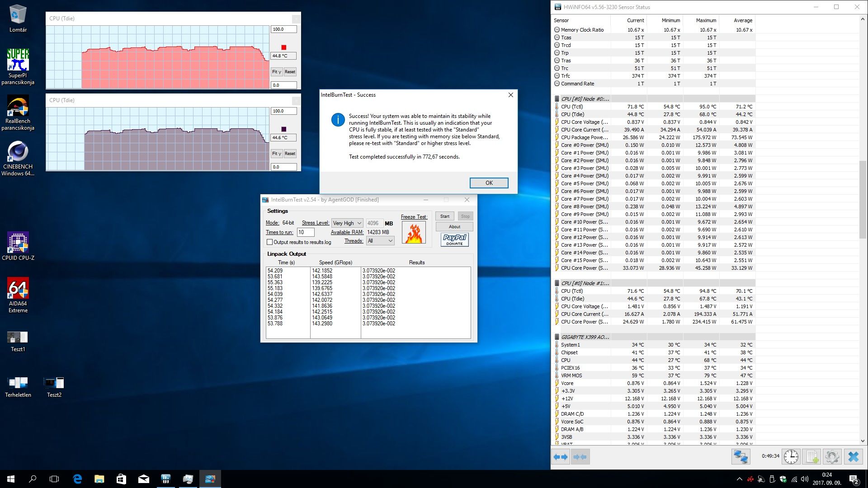The width and height of the screenshot is (868, 488).
Task: Close the top CPU (Tdie) graph window
Action: [296, 19]
